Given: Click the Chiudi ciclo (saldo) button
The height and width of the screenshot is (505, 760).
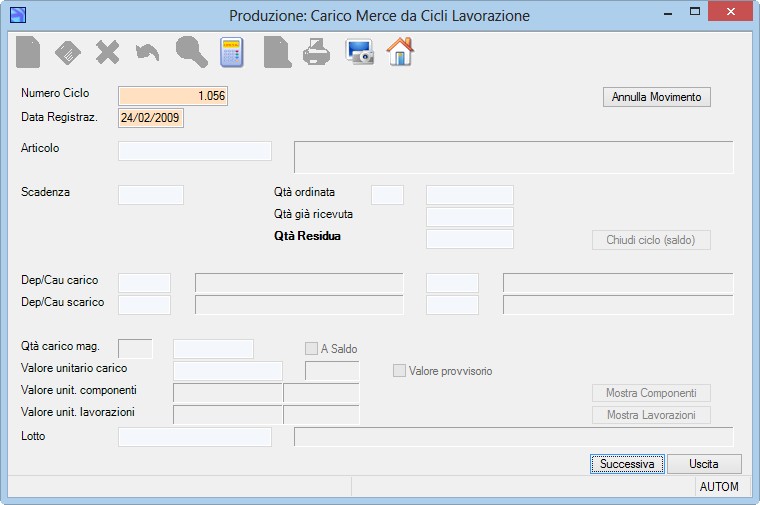Looking at the screenshot, I should tap(651, 240).
